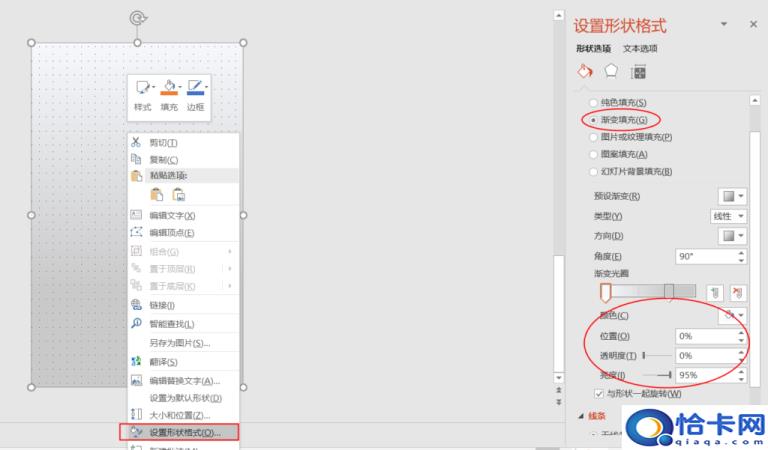Open 方向(D) dropdown
This screenshot has height=450, width=768.
click(x=732, y=236)
